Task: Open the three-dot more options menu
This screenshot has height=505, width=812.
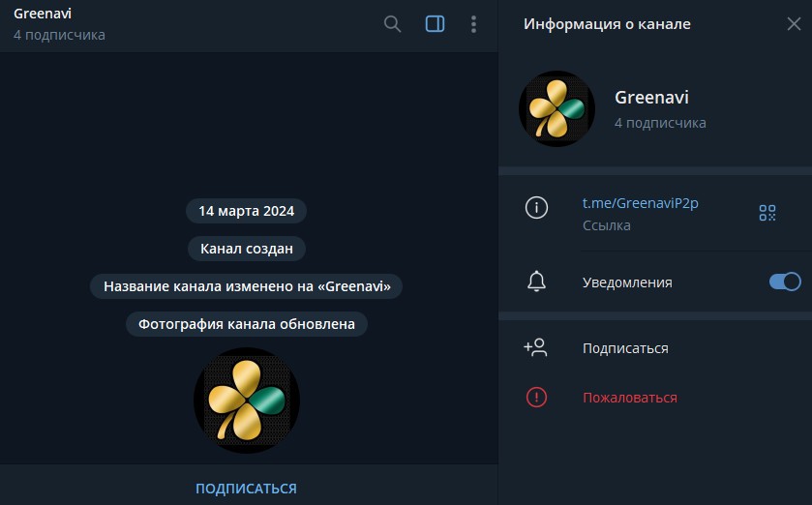Action: coord(473,24)
